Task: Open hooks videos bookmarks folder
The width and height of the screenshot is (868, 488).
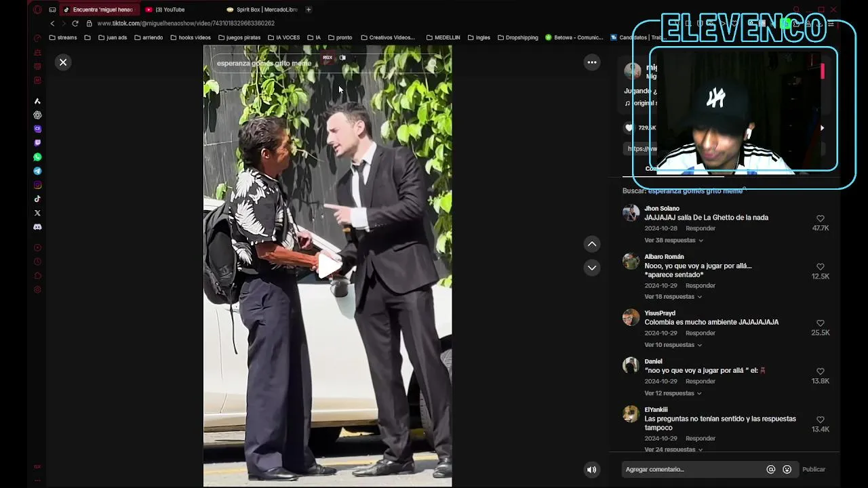Action: pos(191,37)
